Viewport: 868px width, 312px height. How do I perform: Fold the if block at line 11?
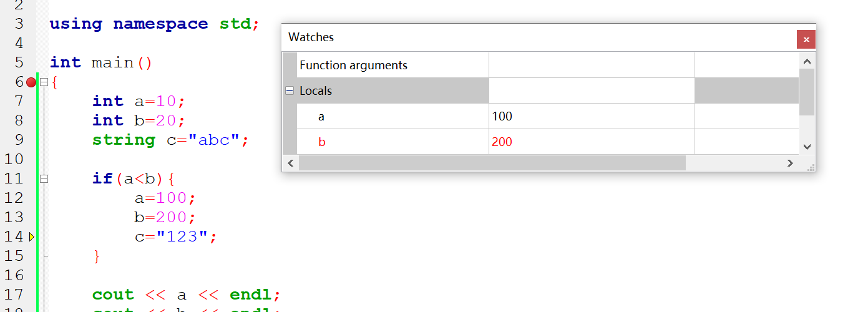[44, 178]
